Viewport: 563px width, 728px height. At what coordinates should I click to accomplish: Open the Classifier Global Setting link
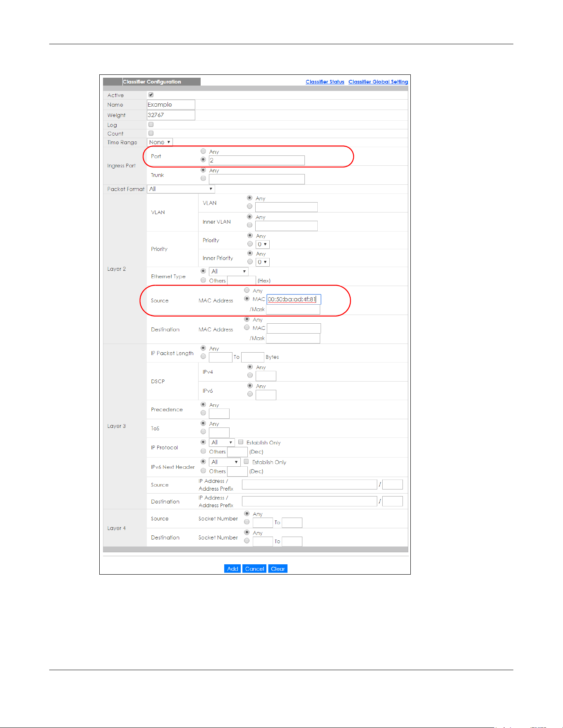[x=378, y=82]
